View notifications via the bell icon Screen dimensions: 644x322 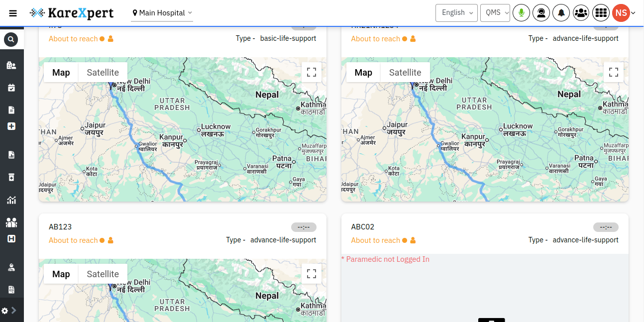point(561,12)
